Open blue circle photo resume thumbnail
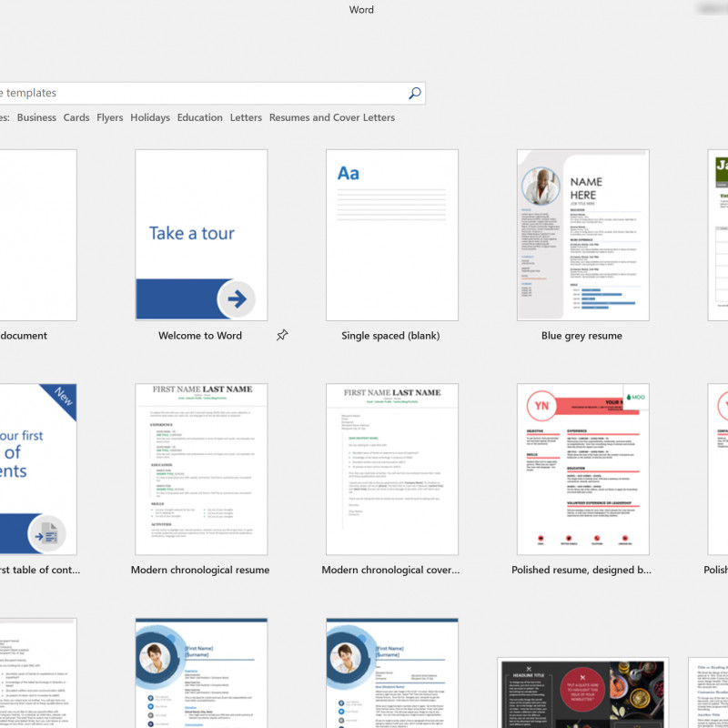This screenshot has height=728, width=728. tap(201, 672)
